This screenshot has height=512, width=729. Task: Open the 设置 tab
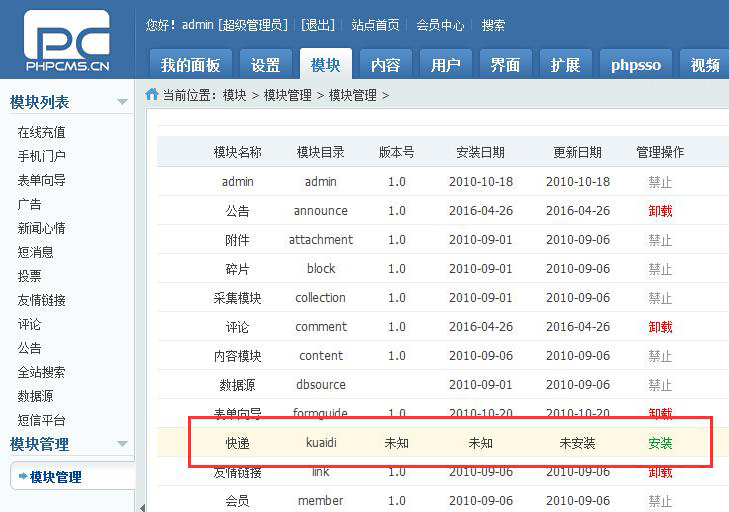[265, 65]
